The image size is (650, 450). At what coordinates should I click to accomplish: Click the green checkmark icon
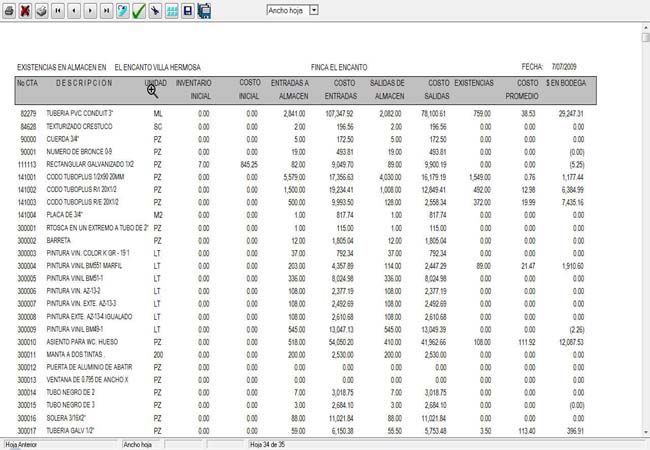point(139,11)
